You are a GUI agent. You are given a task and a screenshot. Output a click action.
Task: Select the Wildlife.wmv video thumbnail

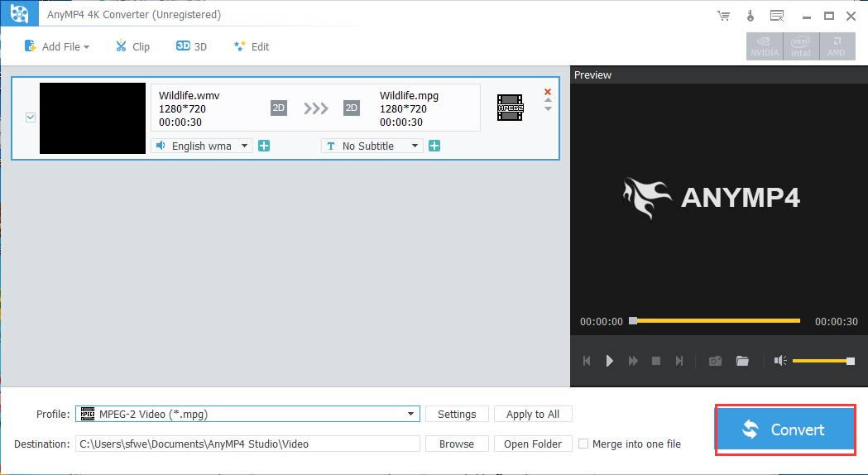(x=93, y=118)
